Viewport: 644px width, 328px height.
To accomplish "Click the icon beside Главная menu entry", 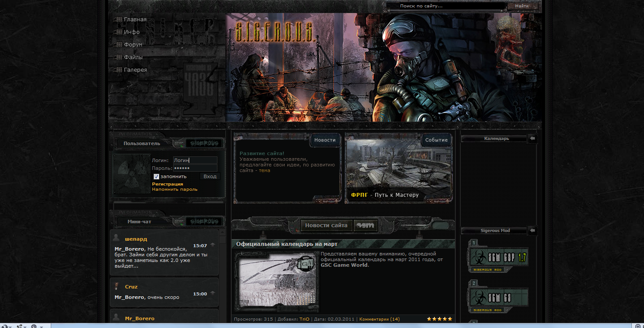I will click(118, 20).
